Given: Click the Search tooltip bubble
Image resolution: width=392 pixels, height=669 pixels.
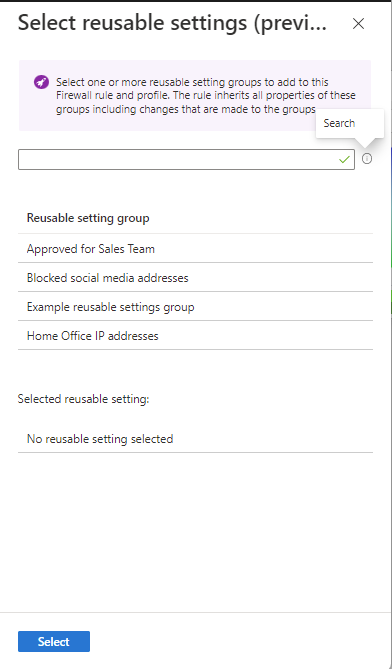Looking at the screenshot, I should coord(349,123).
